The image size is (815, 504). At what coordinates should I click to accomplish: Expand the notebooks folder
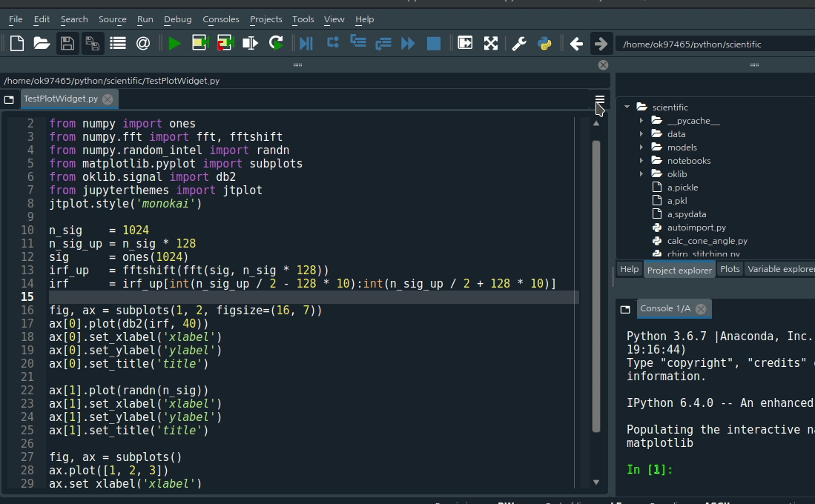point(641,161)
